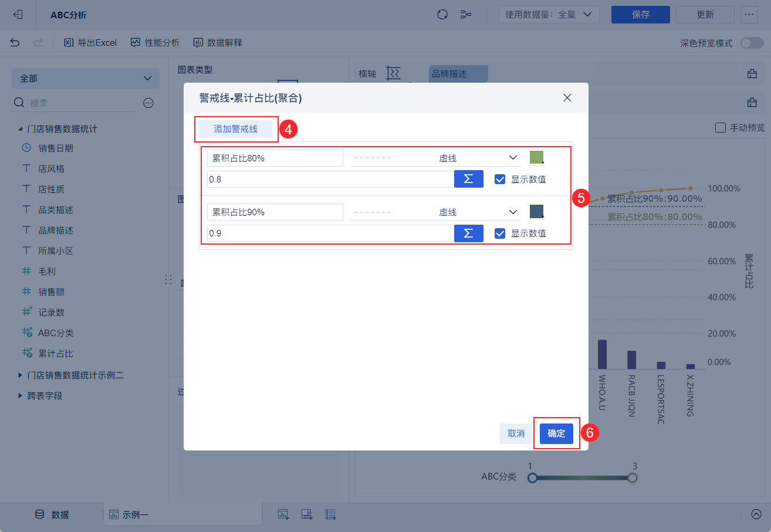Click the back/exit icon beside ABC分析
Viewport: 771px width, 532px height.
(x=18, y=15)
